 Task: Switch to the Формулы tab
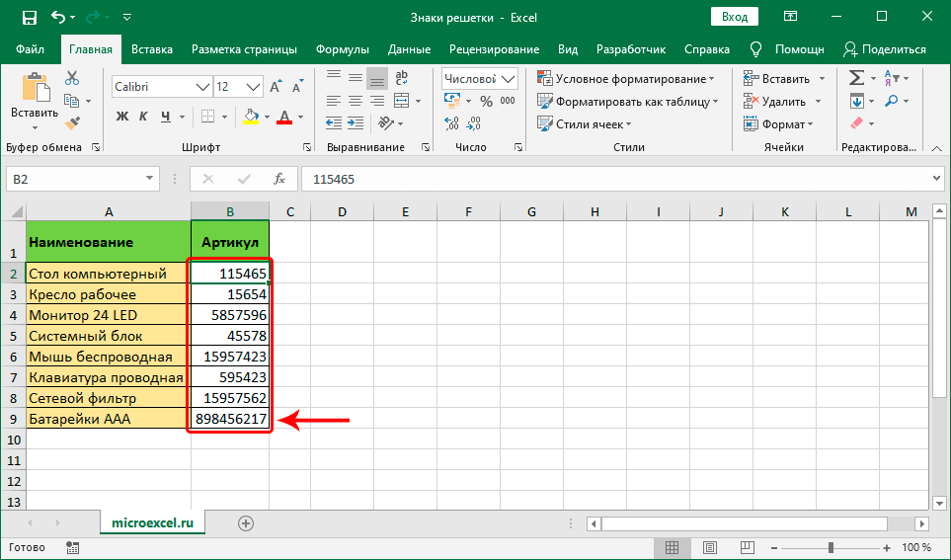[342, 49]
